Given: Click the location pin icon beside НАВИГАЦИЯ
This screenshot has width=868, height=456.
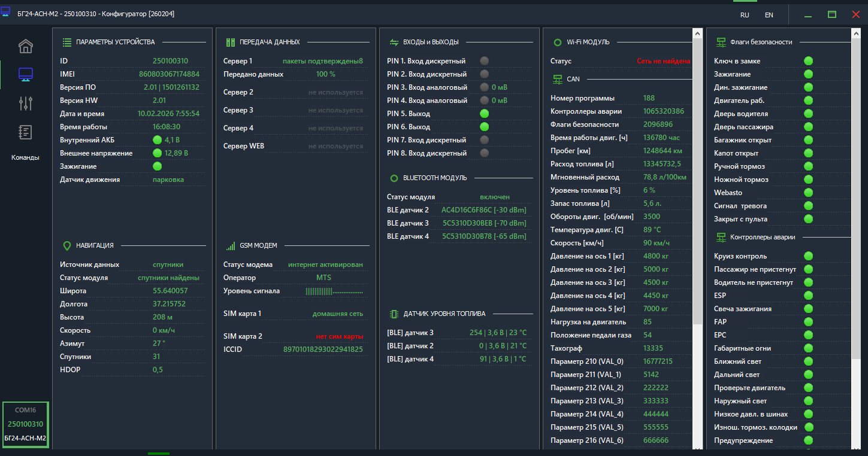Looking at the screenshot, I should click(x=67, y=245).
